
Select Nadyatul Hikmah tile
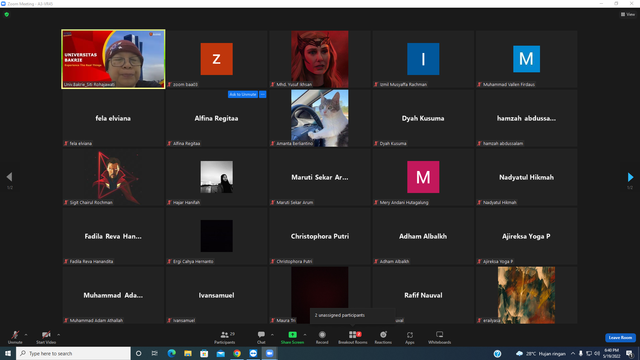(526, 177)
